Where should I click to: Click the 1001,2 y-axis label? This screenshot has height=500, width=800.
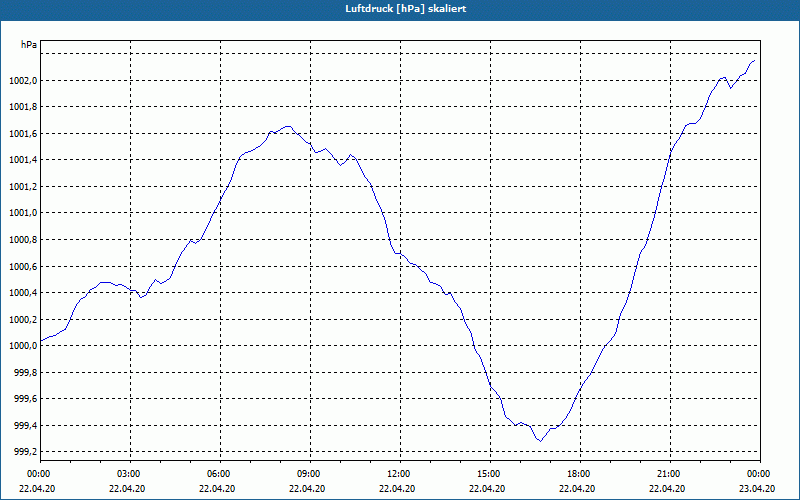click(x=23, y=187)
